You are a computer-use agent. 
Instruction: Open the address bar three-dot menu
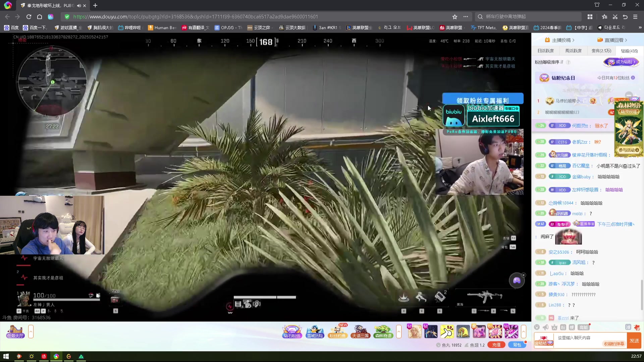(x=466, y=17)
